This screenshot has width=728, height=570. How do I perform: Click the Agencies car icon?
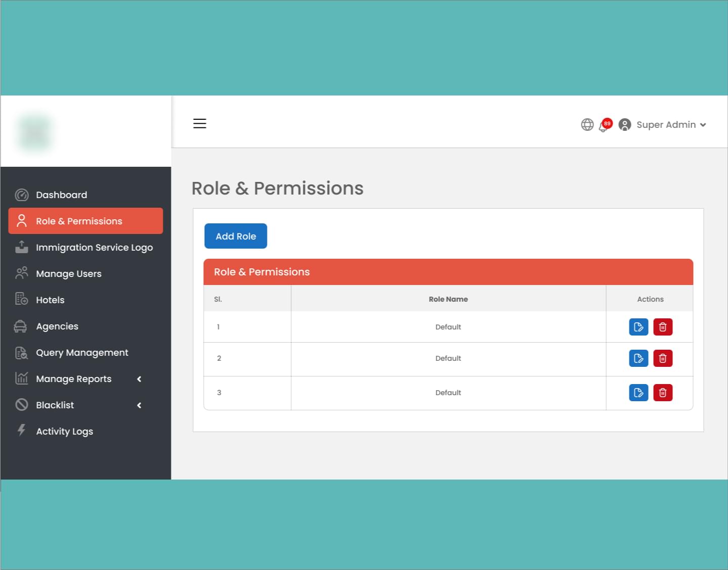[20, 326]
